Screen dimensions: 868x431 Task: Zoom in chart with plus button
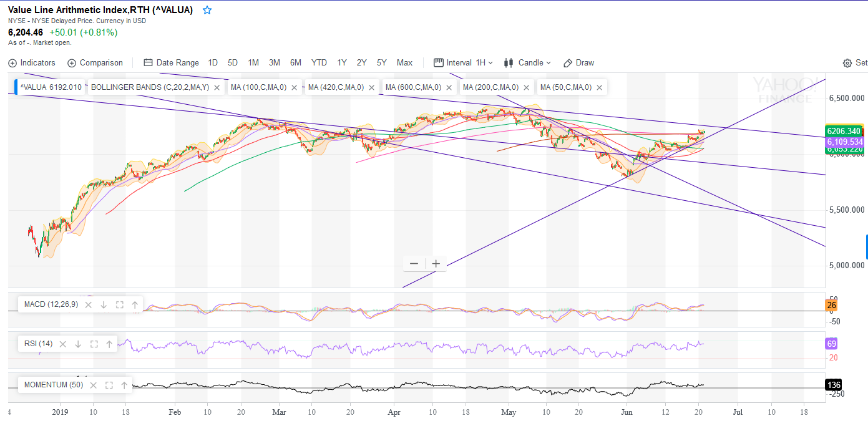(436, 264)
